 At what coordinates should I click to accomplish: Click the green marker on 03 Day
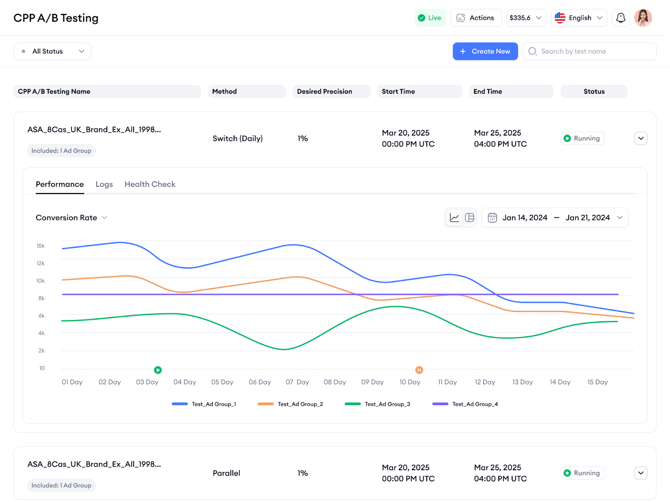158,370
